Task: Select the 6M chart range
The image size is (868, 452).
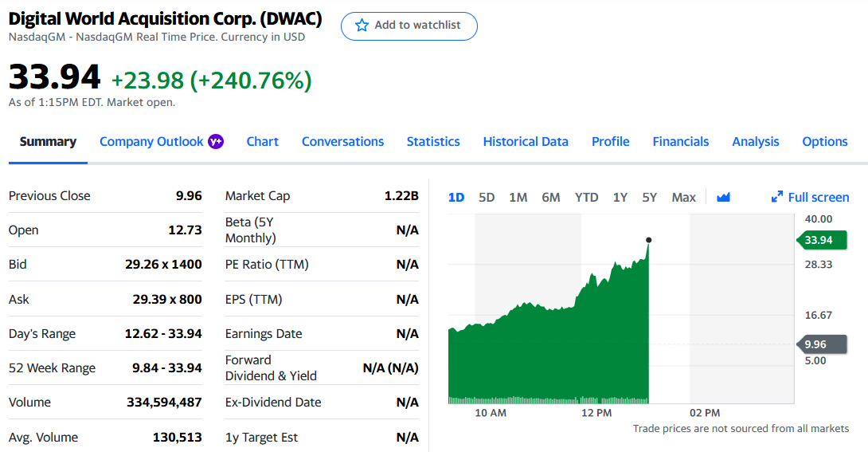Action: pyautogui.click(x=551, y=197)
